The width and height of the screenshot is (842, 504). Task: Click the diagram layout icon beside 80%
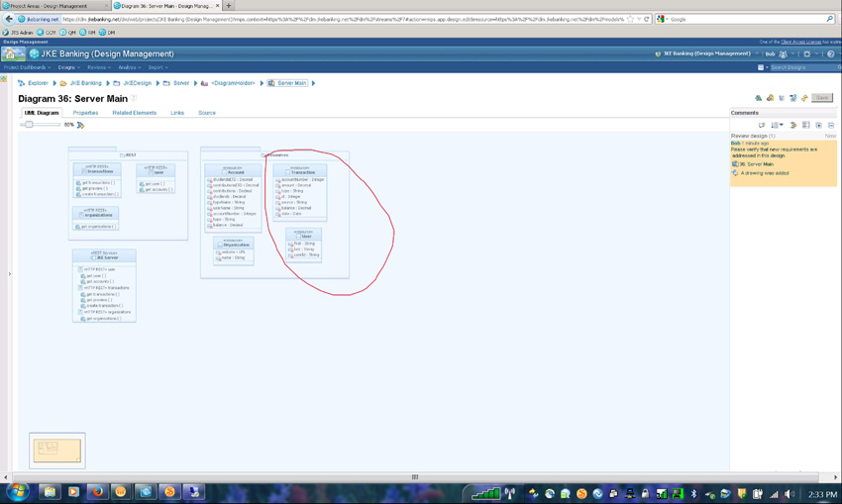[80, 125]
